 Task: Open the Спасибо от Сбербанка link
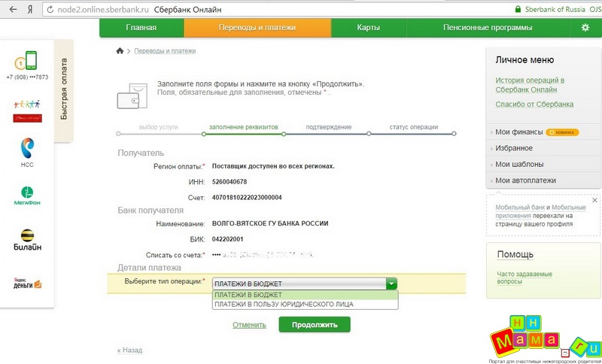pyautogui.click(x=534, y=105)
